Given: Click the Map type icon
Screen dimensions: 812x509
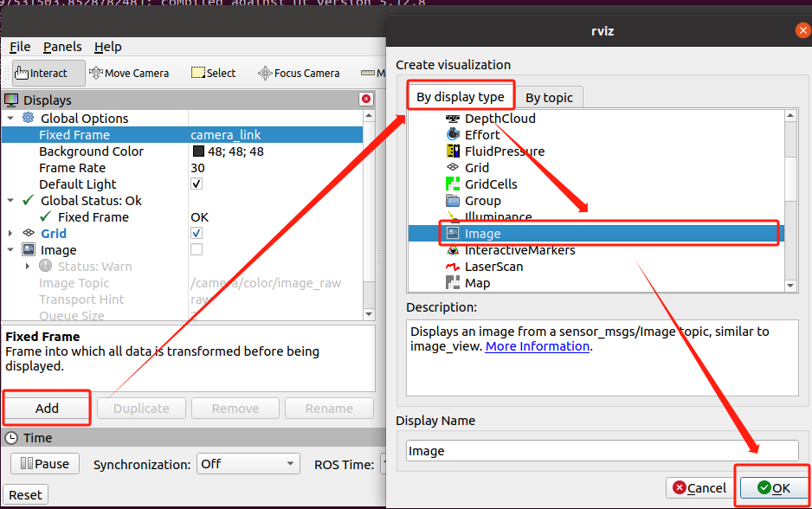Looking at the screenshot, I should tap(453, 283).
